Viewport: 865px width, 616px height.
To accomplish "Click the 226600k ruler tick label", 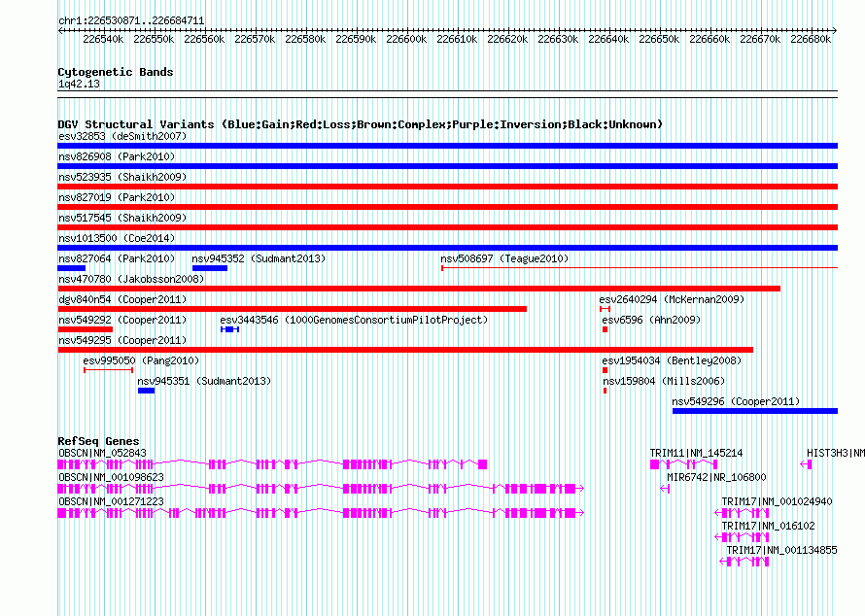I will tap(406, 39).
